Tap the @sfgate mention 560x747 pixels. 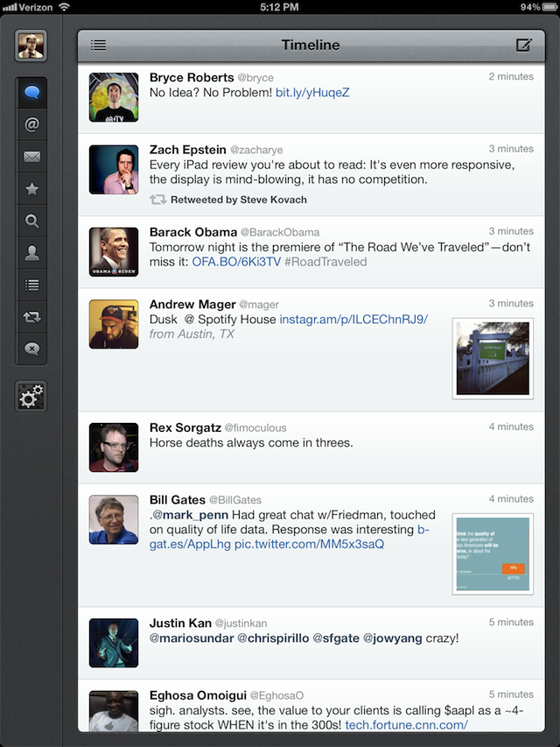[x=336, y=638]
